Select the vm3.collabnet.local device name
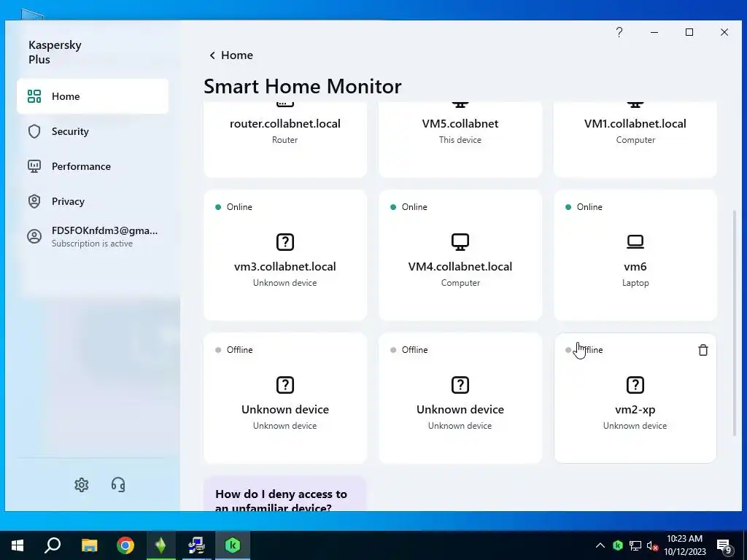This screenshot has height=560, width=747. (285, 267)
